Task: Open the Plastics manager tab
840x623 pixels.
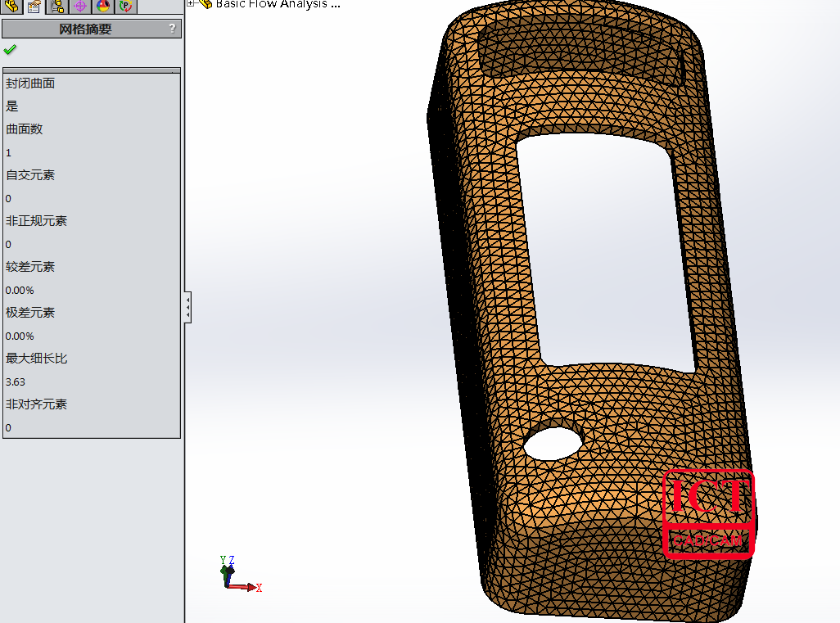Action: coord(125,7)
